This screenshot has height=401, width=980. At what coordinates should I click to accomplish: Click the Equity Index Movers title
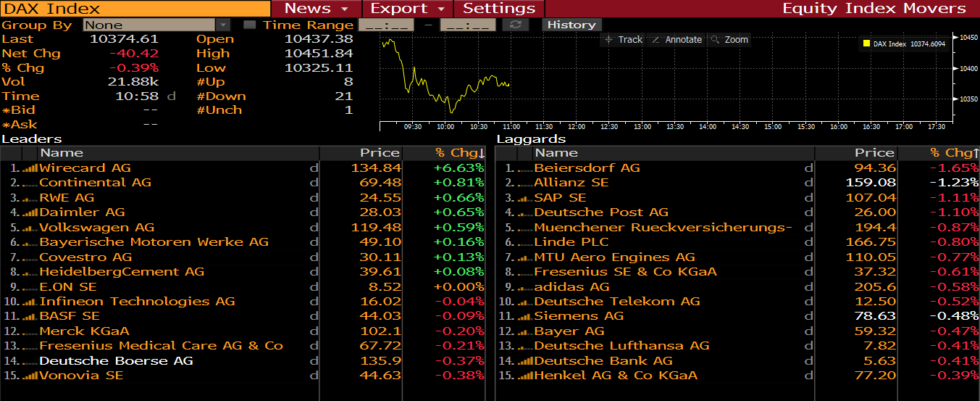tap(874, 9)
